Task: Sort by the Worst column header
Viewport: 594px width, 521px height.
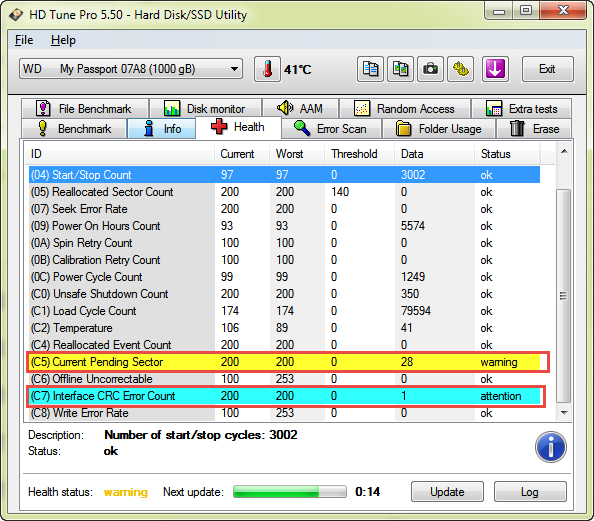Action: pos(297,154)
